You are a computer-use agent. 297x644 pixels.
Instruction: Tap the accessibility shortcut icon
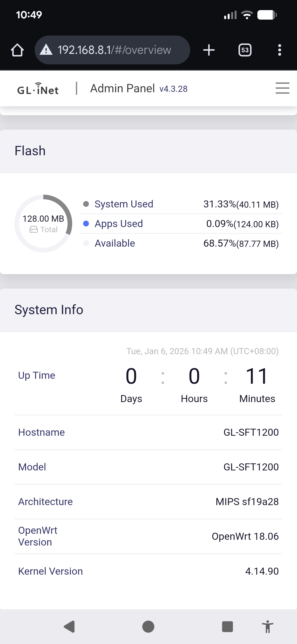[268, 626]
